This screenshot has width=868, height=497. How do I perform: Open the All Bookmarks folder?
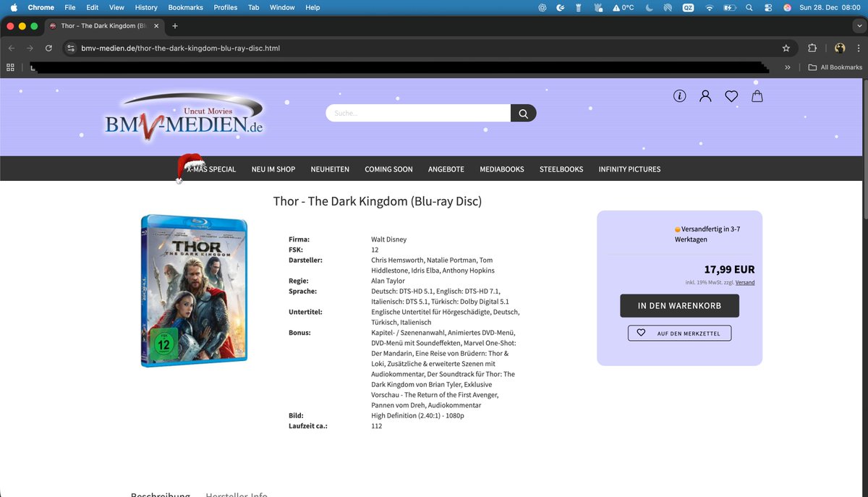tap(835, 67)
